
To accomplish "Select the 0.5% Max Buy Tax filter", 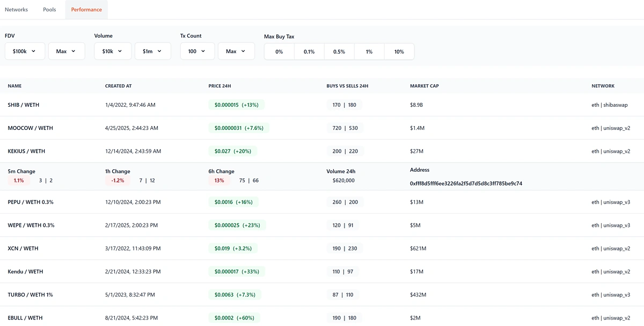I will 339,51.
